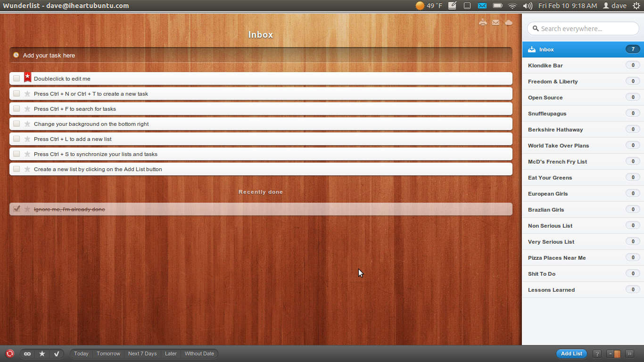Open the Wi-Fi network indicator

[x=512, y=6]
